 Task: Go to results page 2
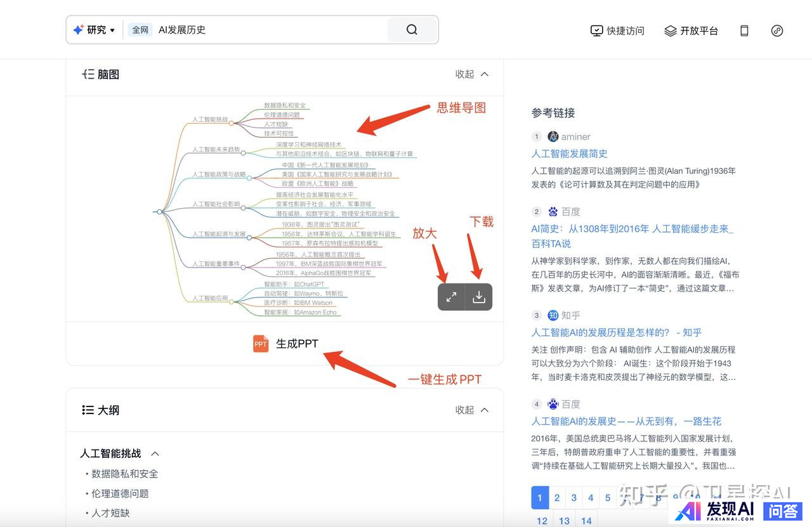[557, 498]
